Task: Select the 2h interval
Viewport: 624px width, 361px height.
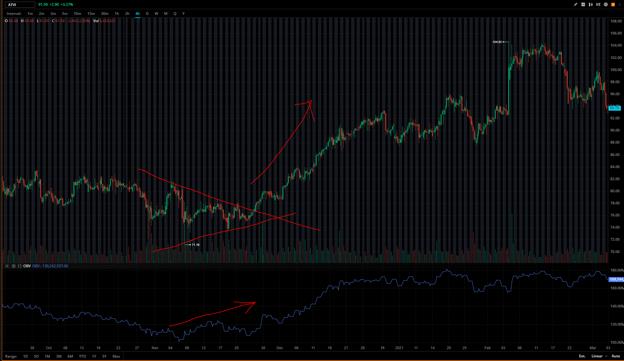Action: coord(127,14)
